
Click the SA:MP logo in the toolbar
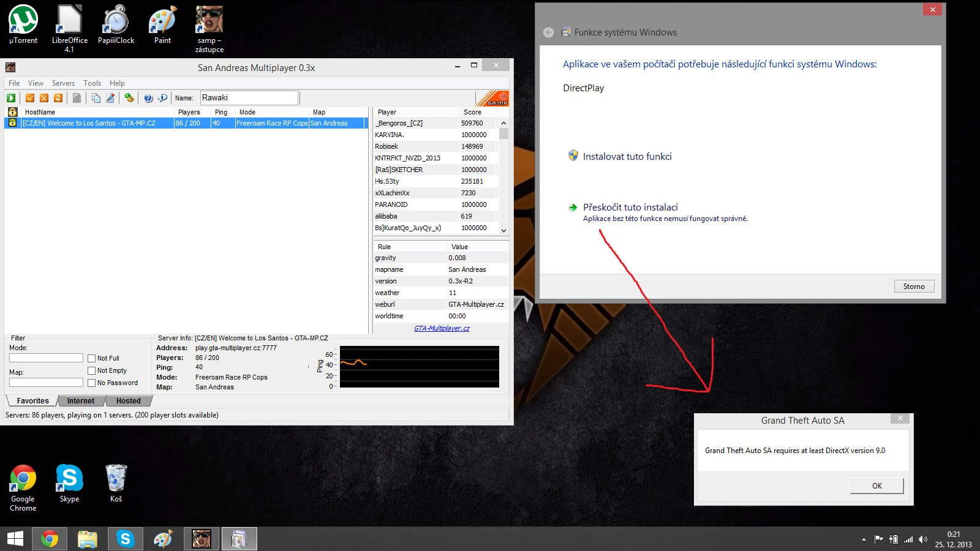(x=492, y=98)
